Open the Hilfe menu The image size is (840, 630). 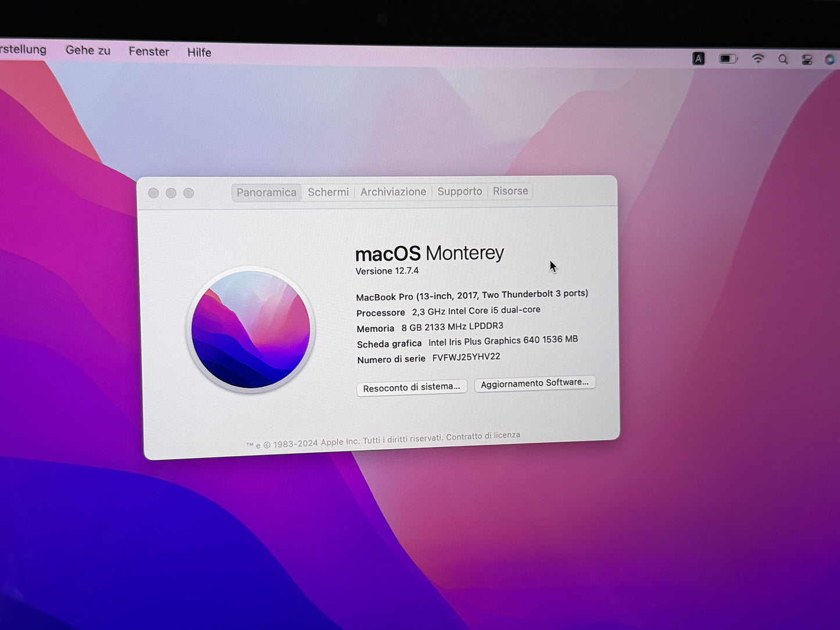[x=199, y=52]
